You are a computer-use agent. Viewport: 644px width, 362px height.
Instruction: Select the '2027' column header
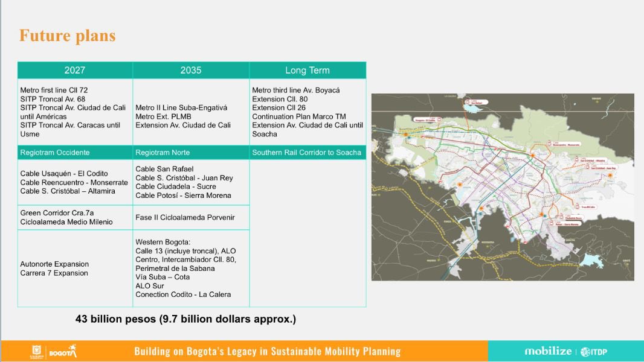[x=75, y=70]
